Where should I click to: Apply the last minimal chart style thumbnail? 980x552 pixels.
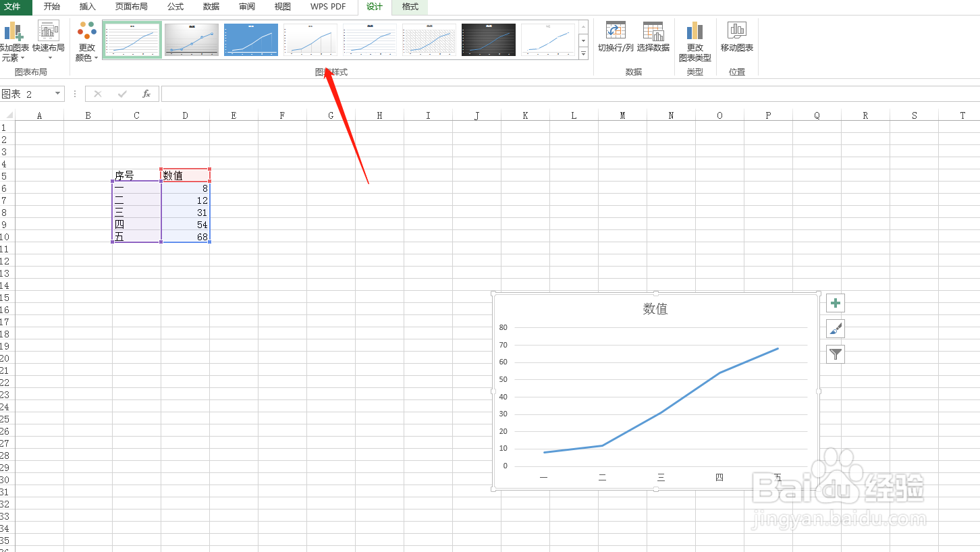[x=548, y=40]
